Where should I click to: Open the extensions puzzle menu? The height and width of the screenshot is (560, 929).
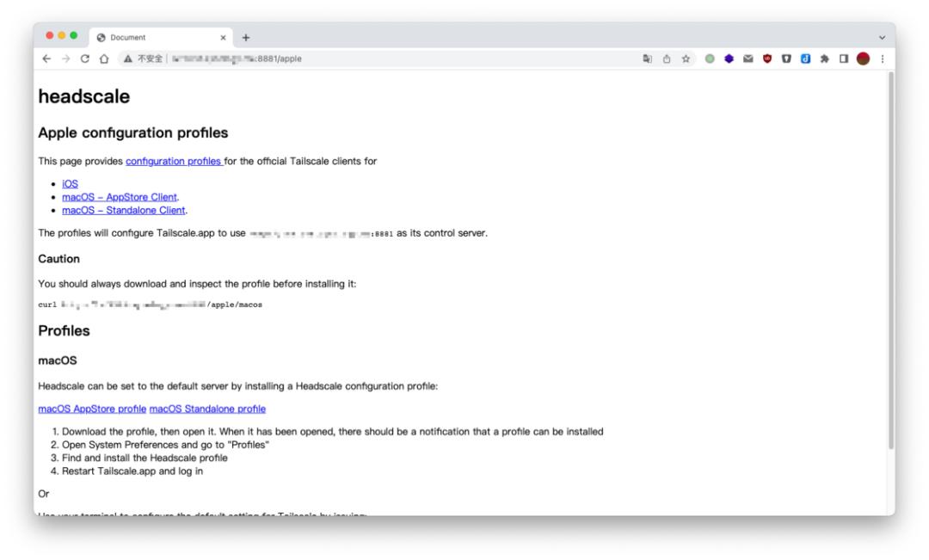point(825,58)
